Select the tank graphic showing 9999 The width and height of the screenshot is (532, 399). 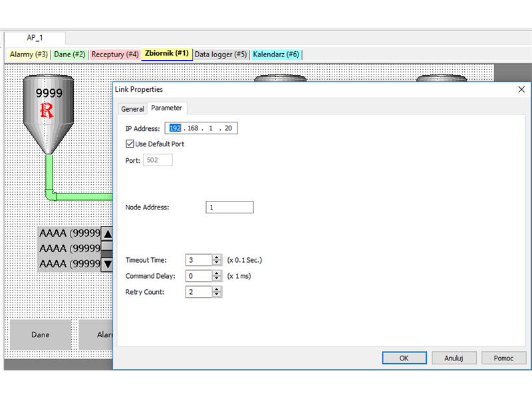click(x=49, y=114)
